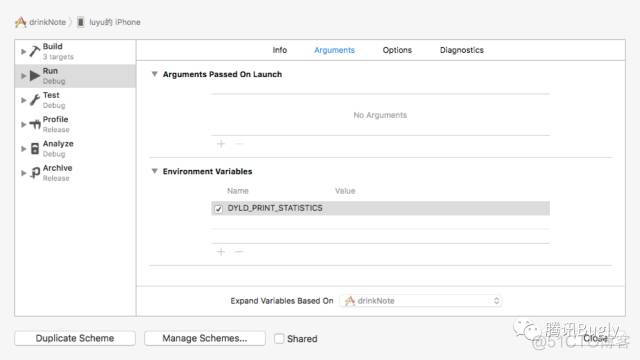Image resolution: width=640 pixels, height=360 pixels.
Task: Expand the Build scheme action
Action: (23, 51)
